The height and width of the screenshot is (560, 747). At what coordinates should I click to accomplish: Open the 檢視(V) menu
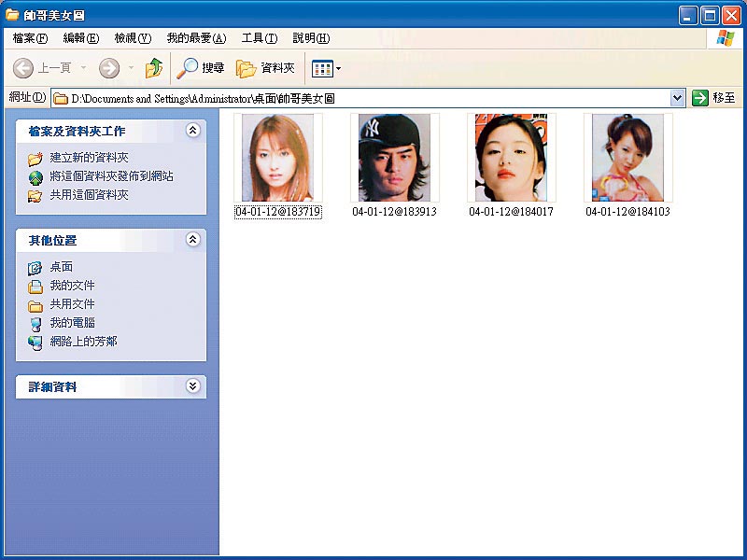pyautogui.click(x=133, y=38)
